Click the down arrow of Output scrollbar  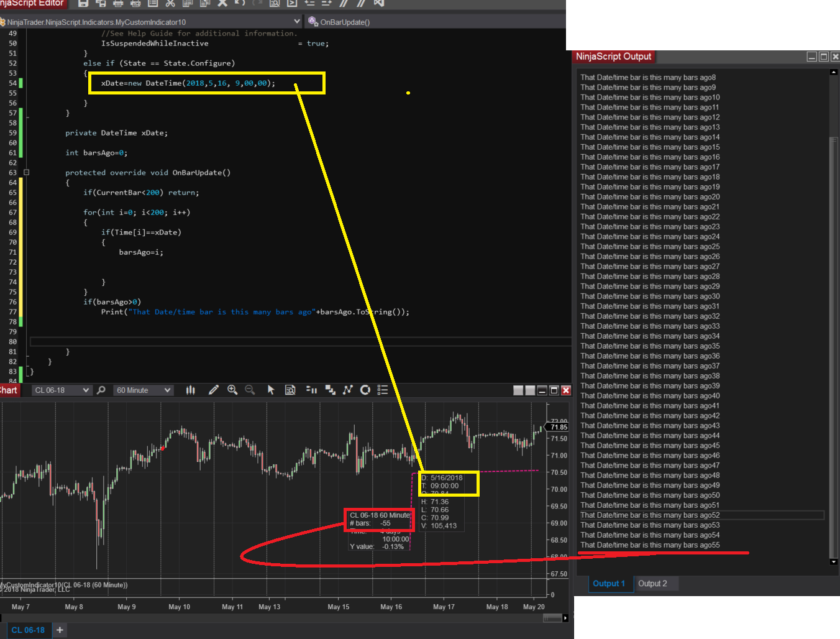(x=834, y=562)
